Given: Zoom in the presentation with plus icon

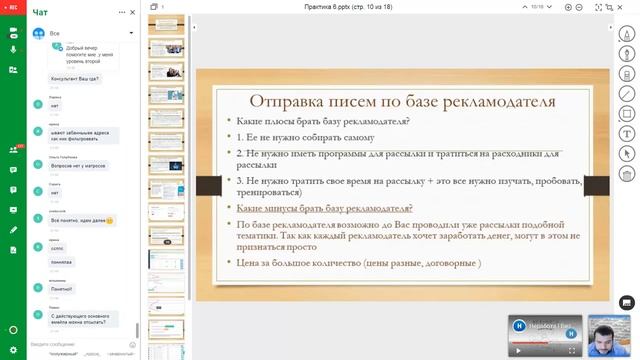Looking at the screenshot, I should (x=568, y=7).
